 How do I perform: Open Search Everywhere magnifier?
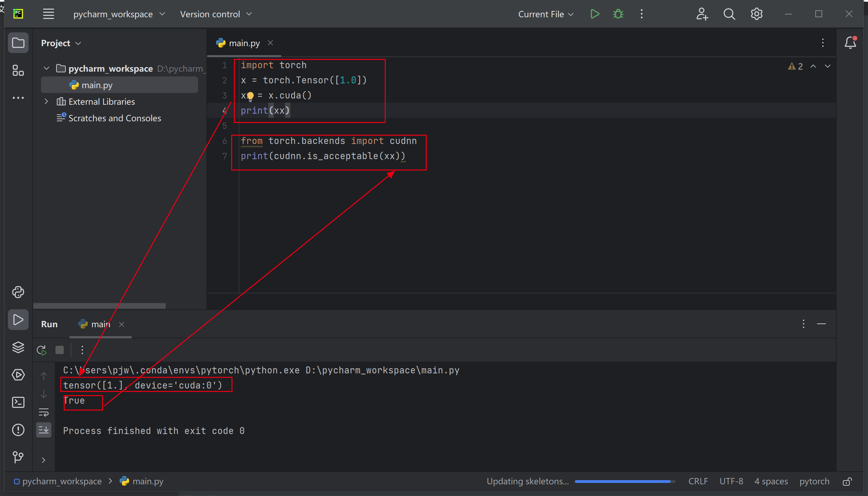point(729,14)
